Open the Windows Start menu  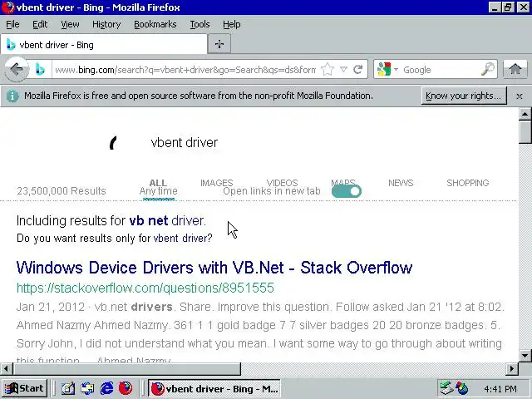coord(24,388)
